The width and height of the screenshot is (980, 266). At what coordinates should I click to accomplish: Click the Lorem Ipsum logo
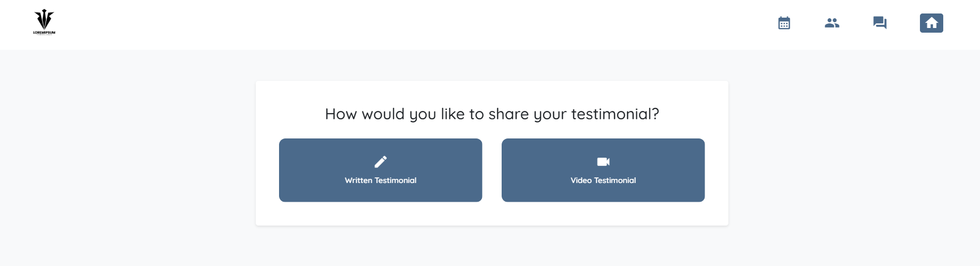44,20
